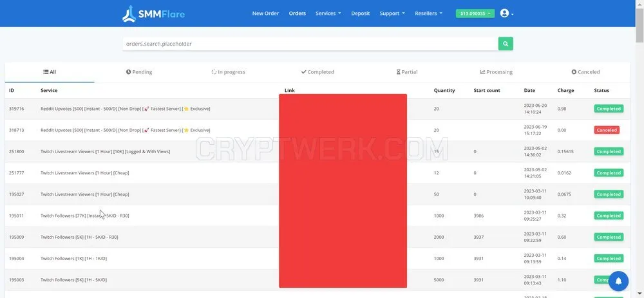
Task: Click the SMMFlare logo
Action: tap(154, 14)
